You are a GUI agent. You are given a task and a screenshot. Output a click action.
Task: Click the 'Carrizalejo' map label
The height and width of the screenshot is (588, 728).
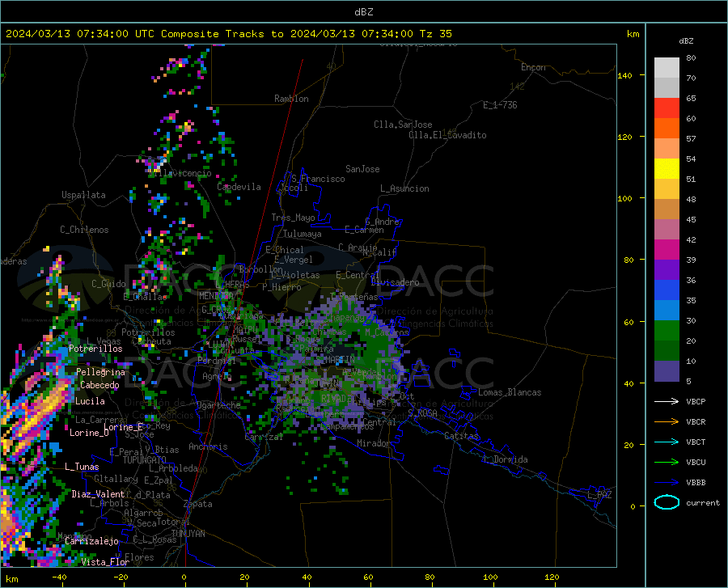(x=91, y=541)
